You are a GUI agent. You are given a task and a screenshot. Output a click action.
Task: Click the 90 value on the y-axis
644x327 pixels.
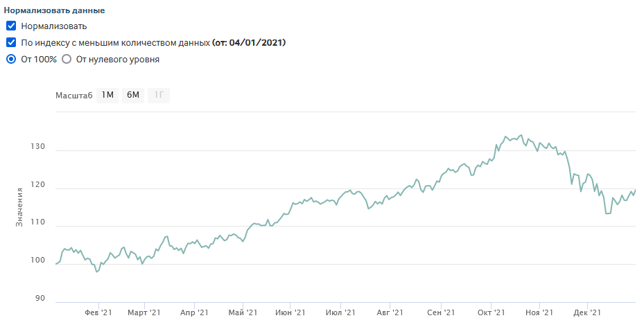tap(40, 299)
